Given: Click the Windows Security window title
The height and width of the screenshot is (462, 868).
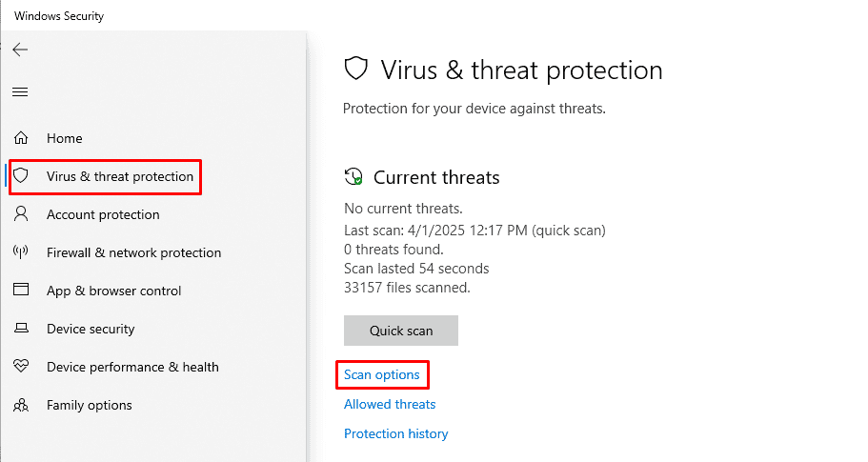Looking at the screenshot, I should [x=59, y=16].
